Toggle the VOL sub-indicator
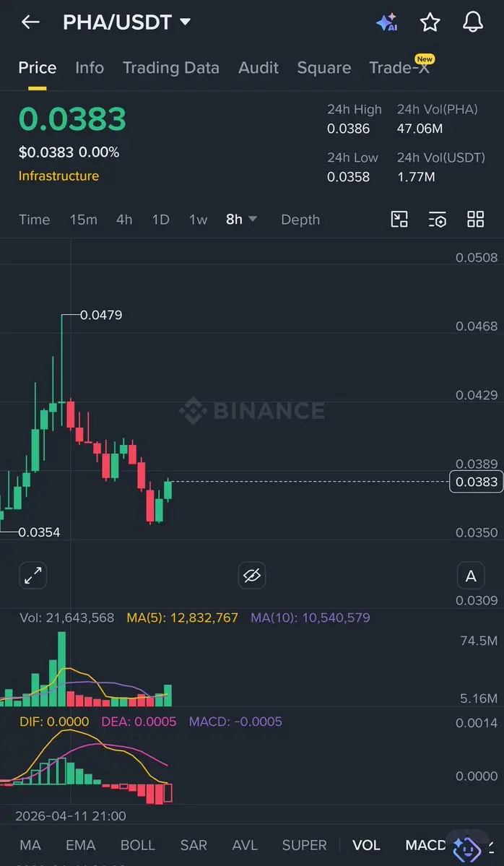This screenshot has height=866, width=504. click(367, 846)
